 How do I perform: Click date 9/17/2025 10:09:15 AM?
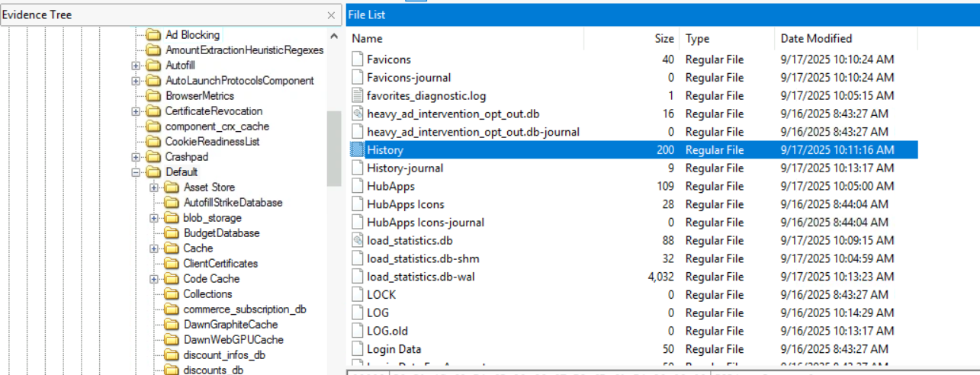point(837,241)
